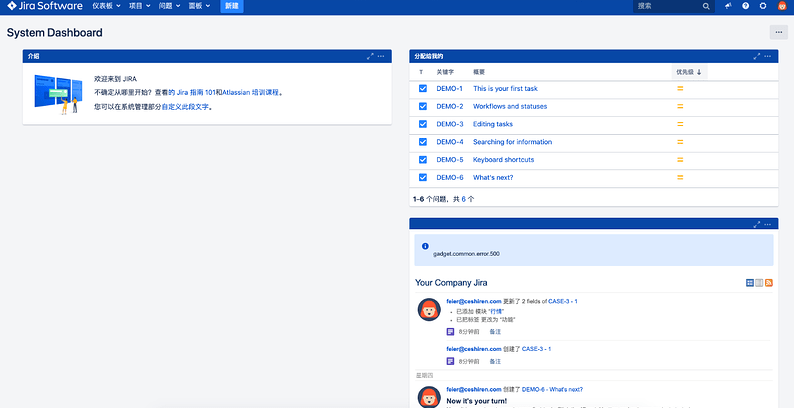Image resolution: width=794 pixels, height=408 pixels.
Task: Click the 新建 create button
Action: [x=232, y=6]
